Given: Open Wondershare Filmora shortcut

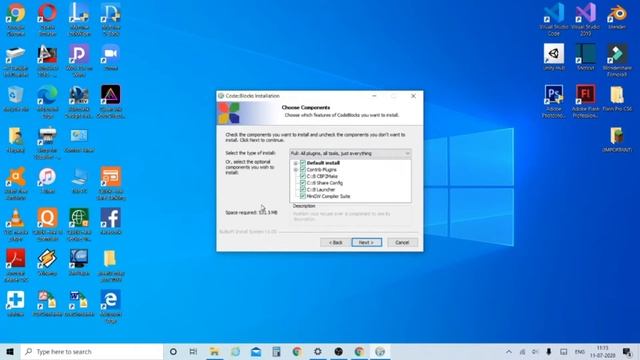Looking at the screenshot, I should pyautogui.click(x=617, y=60).
